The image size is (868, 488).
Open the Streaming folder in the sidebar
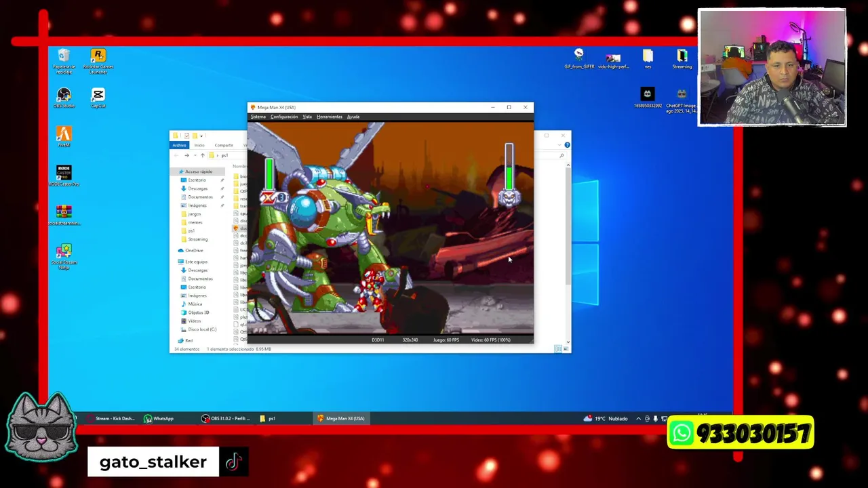(x=197, y=239)
